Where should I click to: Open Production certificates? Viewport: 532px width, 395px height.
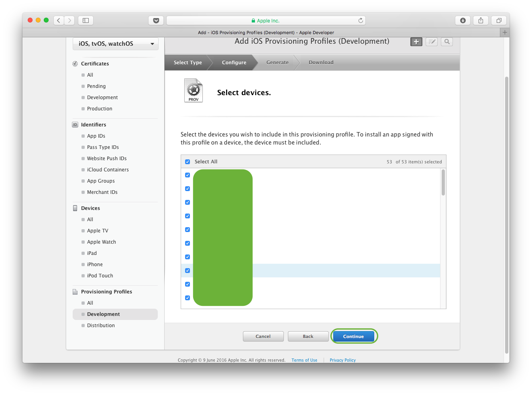point(100,108)
